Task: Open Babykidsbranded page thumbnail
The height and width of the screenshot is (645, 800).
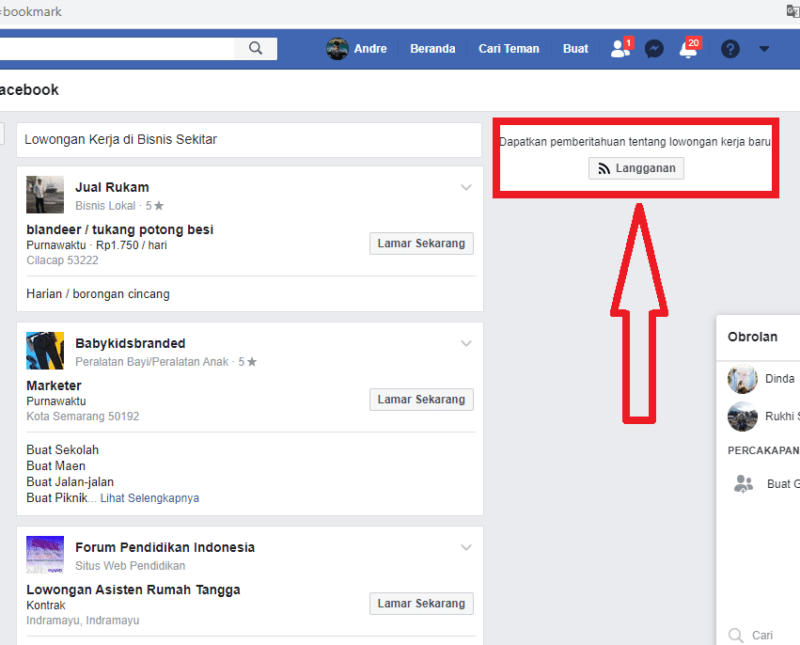Action: tap(45, 351)
